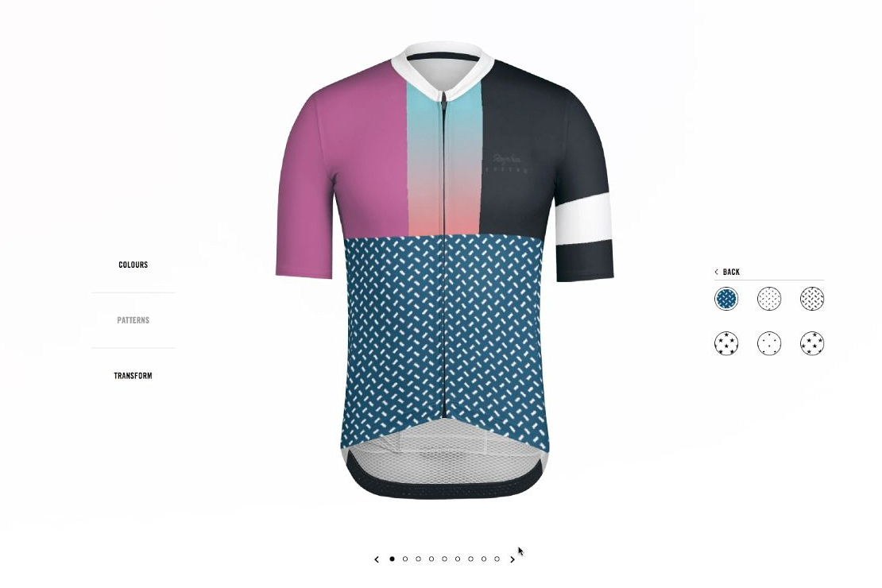
Task: Click the back chevron beside Back
Action: coord(716,272)
